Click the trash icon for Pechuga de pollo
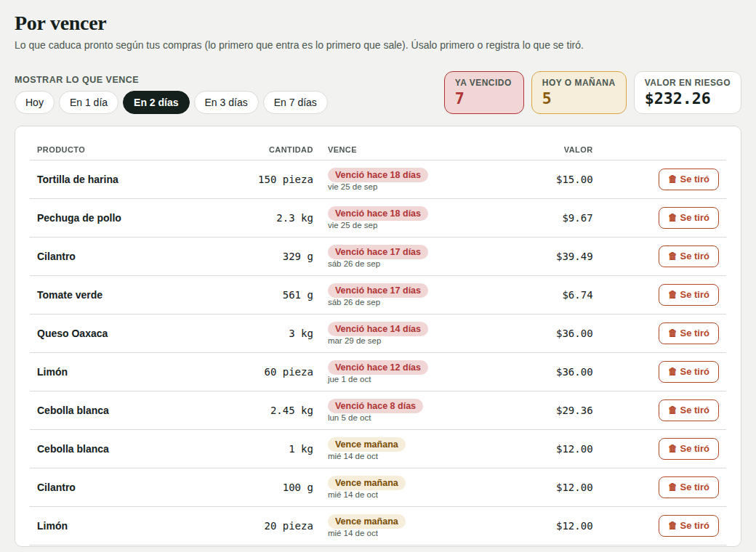The width and height of the screenshot is (756, 552). pos(672,218)
